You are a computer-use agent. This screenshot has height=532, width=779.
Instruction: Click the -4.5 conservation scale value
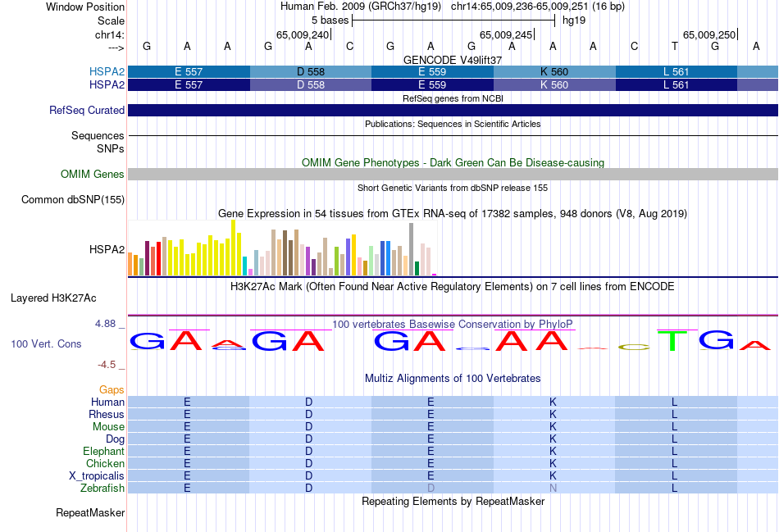107,365
